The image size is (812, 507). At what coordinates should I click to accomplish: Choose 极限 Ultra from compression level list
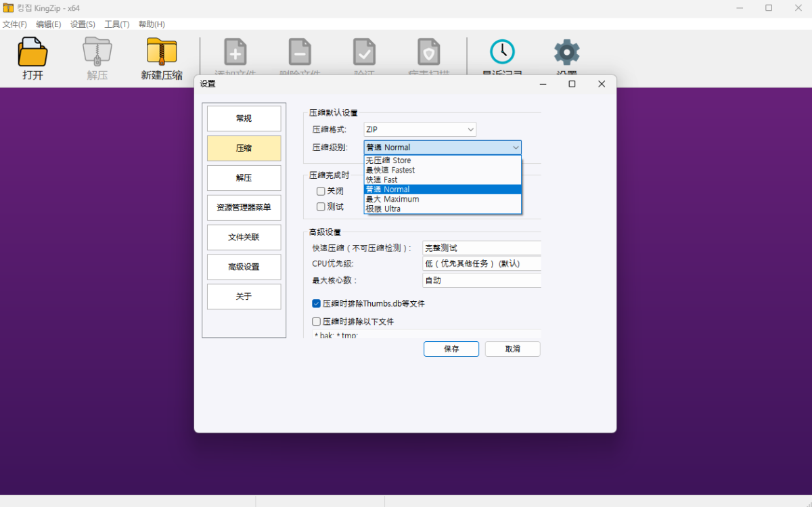point(443,208)
